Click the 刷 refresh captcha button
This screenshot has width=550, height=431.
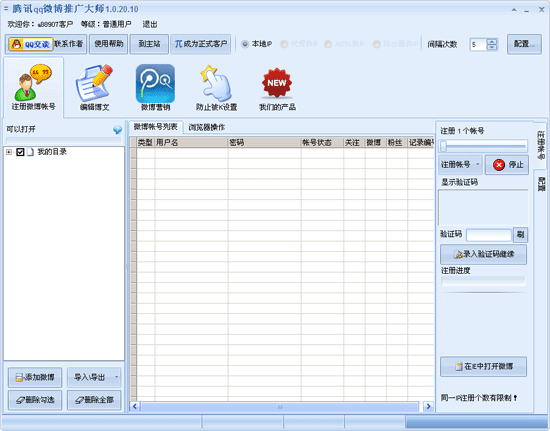(x=521, y=235)
